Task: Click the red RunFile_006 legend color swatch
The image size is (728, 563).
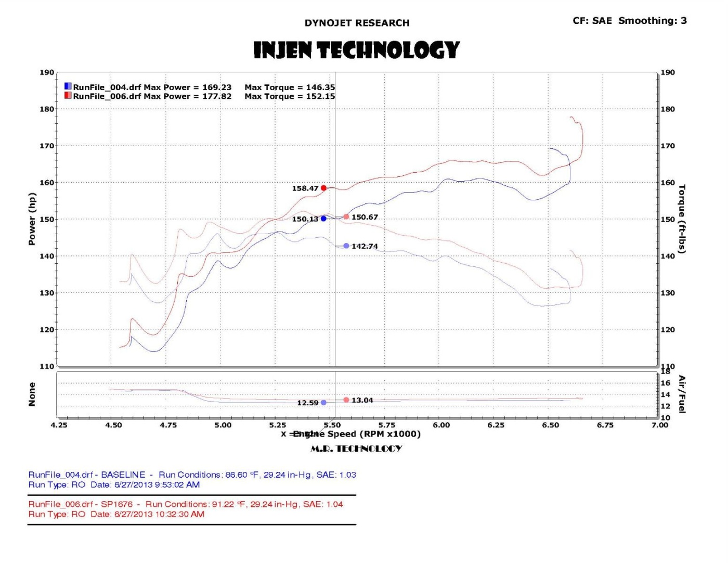Action: click(68, 95)
